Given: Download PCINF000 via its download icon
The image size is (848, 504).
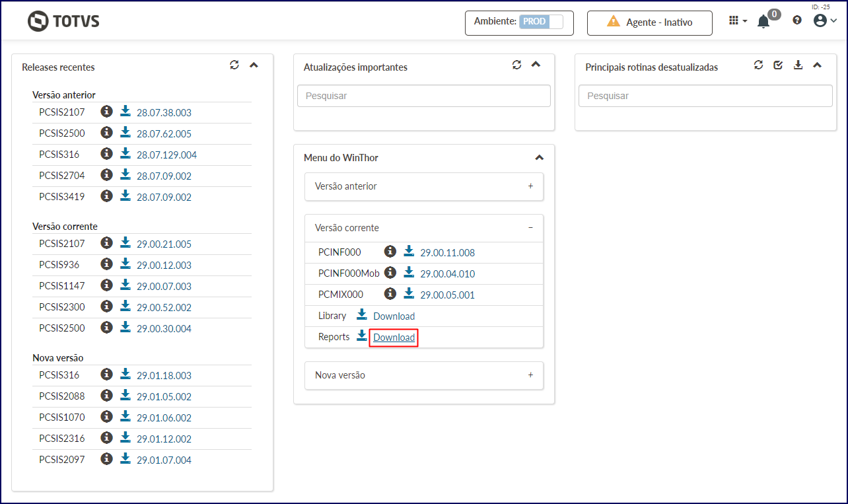Looking at the screenshot, I should 409,251.
